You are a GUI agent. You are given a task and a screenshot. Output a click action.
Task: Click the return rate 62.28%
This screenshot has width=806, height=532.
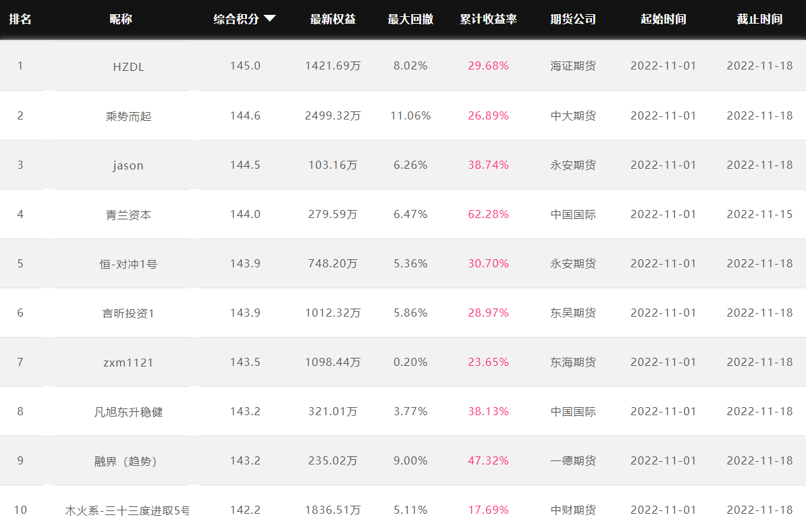(488, 214)
